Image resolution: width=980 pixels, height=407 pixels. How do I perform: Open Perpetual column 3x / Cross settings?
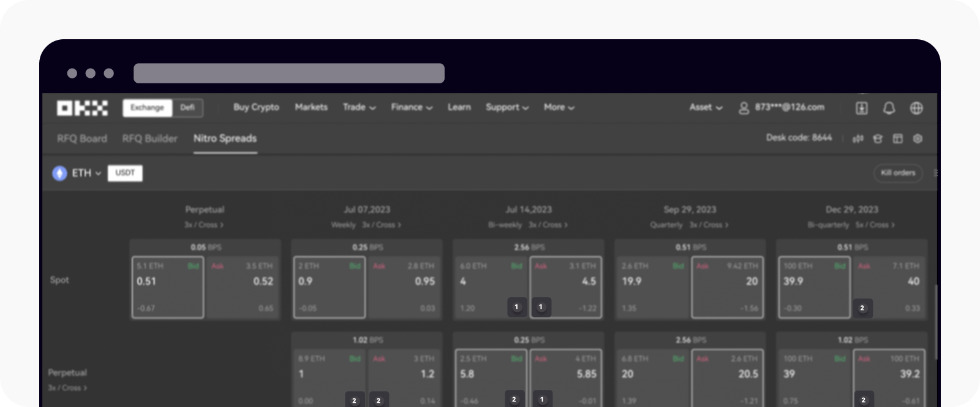(204, 225)
